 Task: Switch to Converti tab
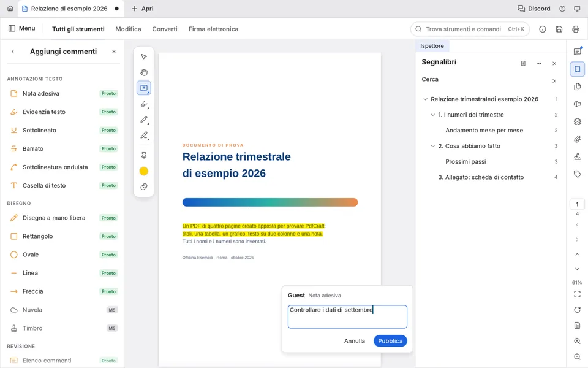click(x=165, y=29)
